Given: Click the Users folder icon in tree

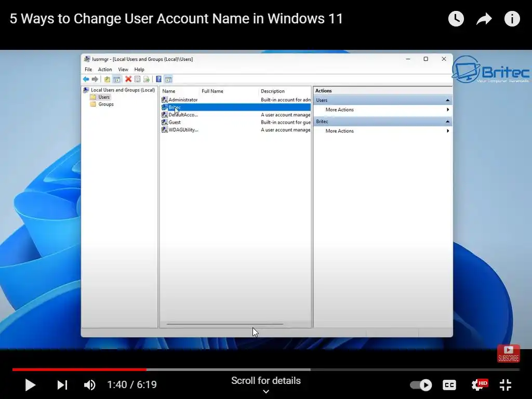Looking at the screenshot, I should coord(93,97).
